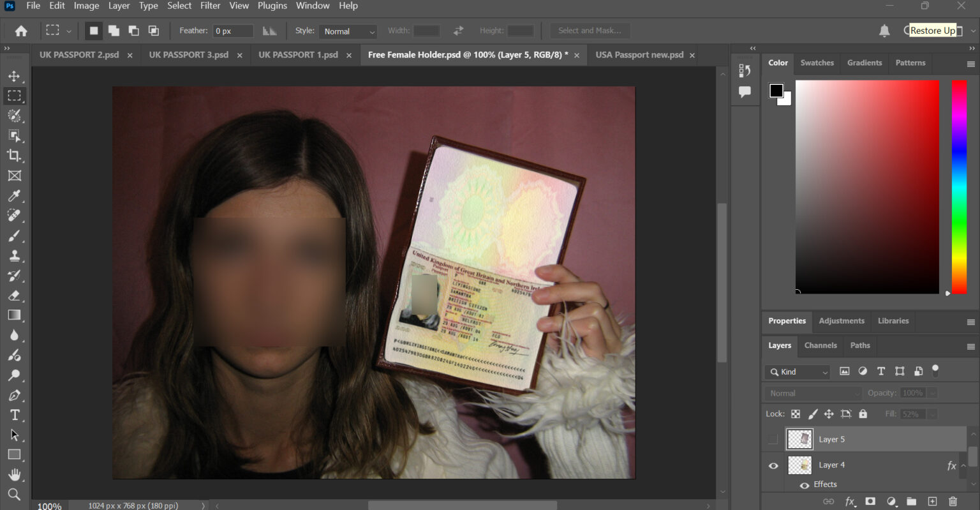980x510 pixels.
Task: Hide the Effects of Layer 4
Action: click(805, 485)
